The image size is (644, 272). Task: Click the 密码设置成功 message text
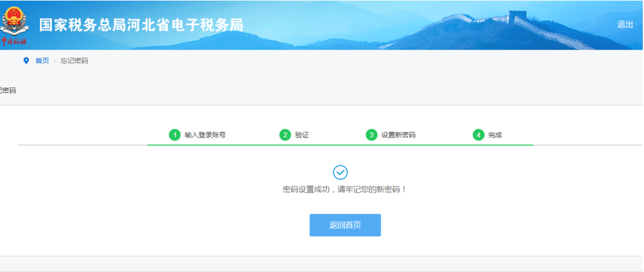point(345,190)
